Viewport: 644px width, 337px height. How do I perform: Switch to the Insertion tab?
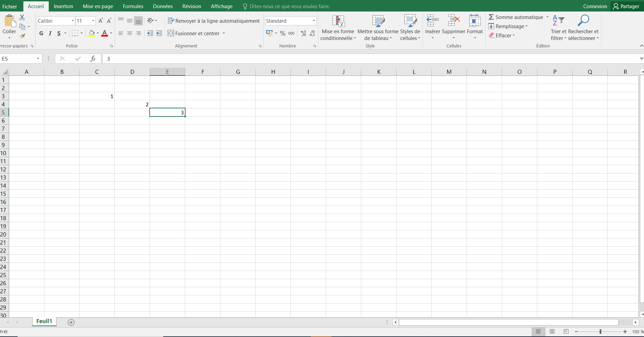[63, 6]
